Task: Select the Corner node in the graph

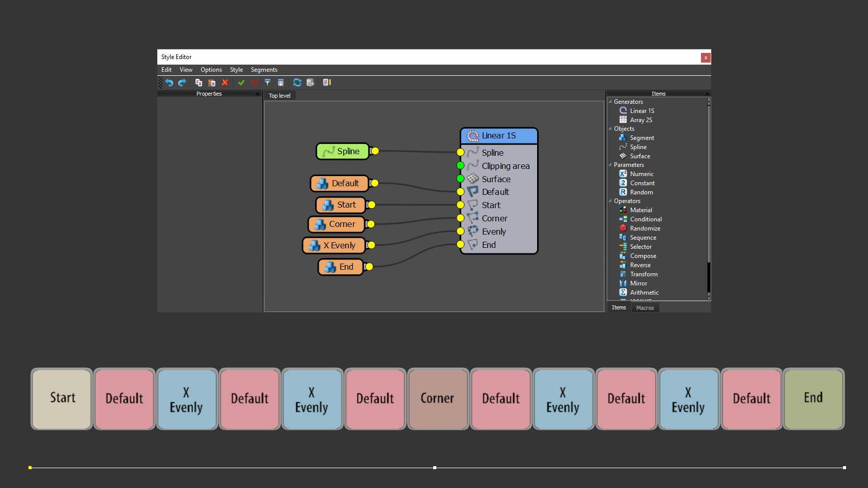Action: pyautogui.click(x=337, y=224)
